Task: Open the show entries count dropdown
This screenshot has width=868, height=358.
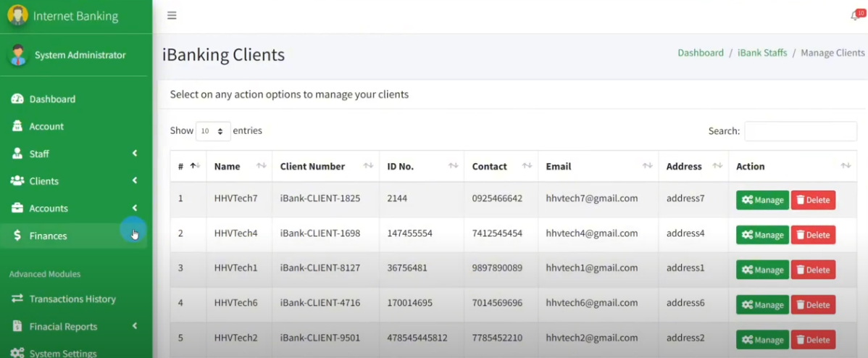Action: tap(213, 131)
